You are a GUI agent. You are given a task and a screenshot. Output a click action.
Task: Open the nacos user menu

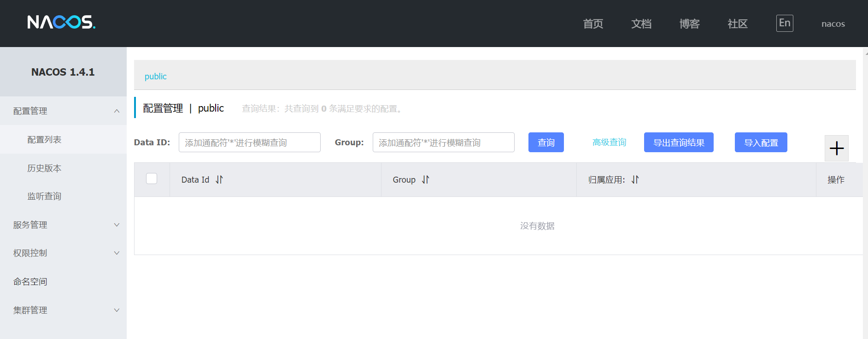click(x=833, y=24)
